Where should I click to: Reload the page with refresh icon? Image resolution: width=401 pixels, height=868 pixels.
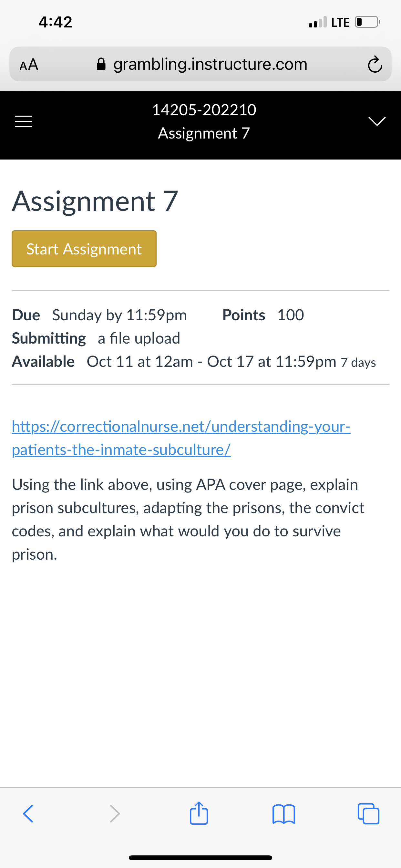pos(375,64)
